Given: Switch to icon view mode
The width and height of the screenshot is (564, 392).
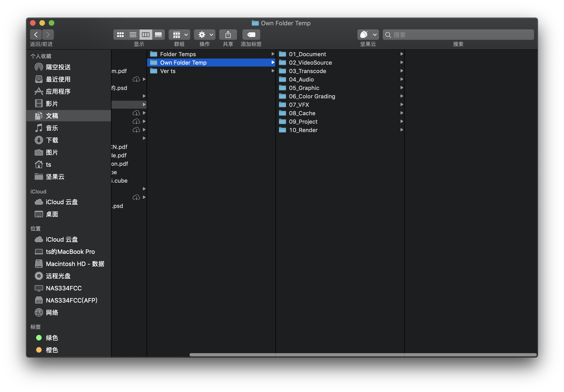Looking at the screenshot, I should (x=120, y=35).
